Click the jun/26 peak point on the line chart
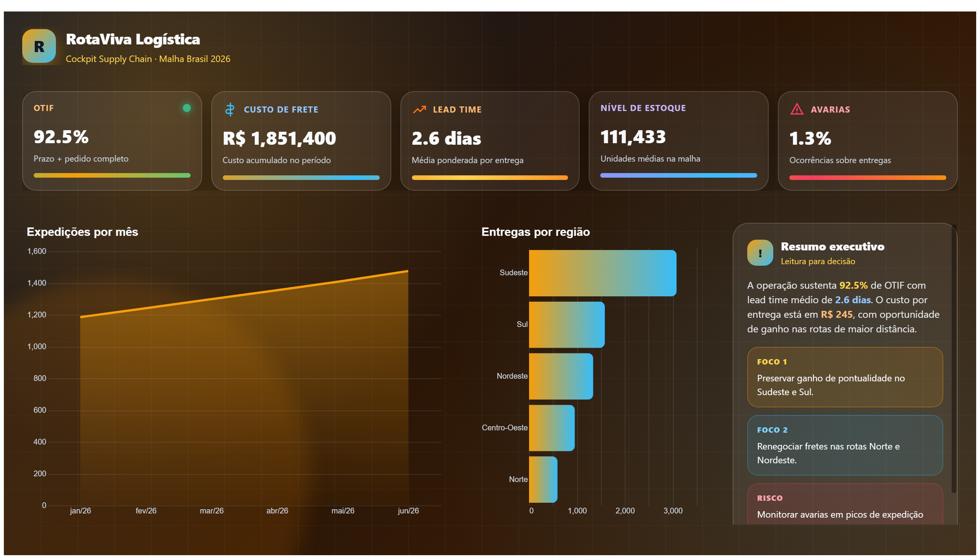This screenshot has width=980, height=559. point(408,271)
